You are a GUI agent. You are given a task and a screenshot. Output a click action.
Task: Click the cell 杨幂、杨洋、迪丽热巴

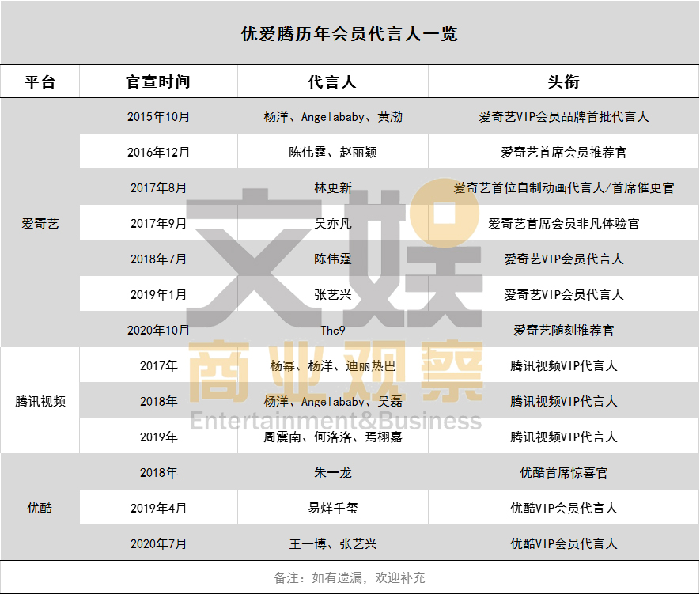333,365
